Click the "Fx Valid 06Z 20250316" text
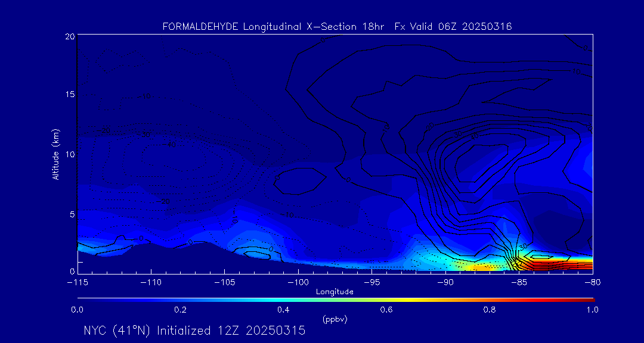This screenshot has height=343, width=644. [453, 27]
